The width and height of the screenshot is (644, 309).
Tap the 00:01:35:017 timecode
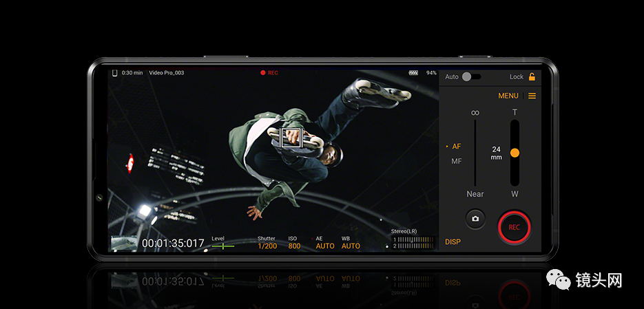point(173,244)
